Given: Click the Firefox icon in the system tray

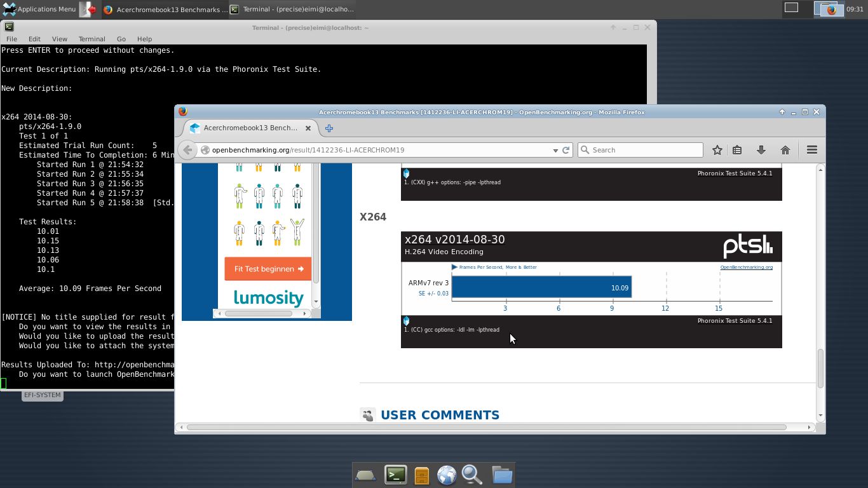Looking at the screenshot, I should tap(831, 9).
